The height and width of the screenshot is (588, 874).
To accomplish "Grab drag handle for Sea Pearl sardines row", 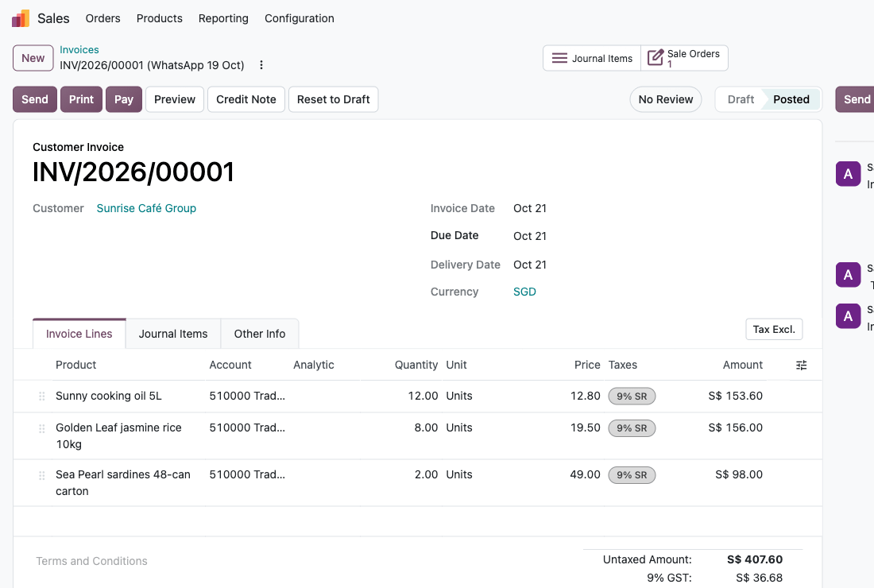I will [42, 475].
